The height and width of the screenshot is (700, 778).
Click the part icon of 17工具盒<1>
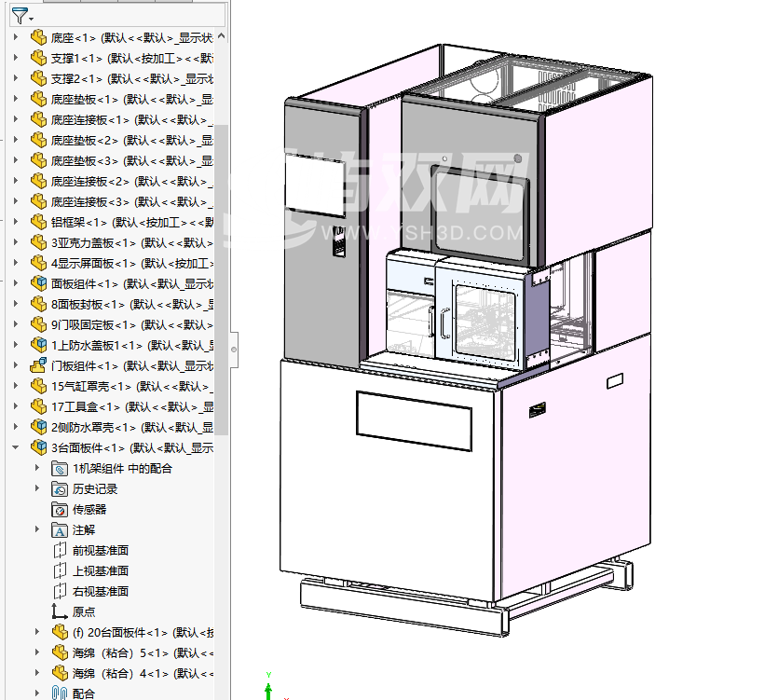[38, 406]
